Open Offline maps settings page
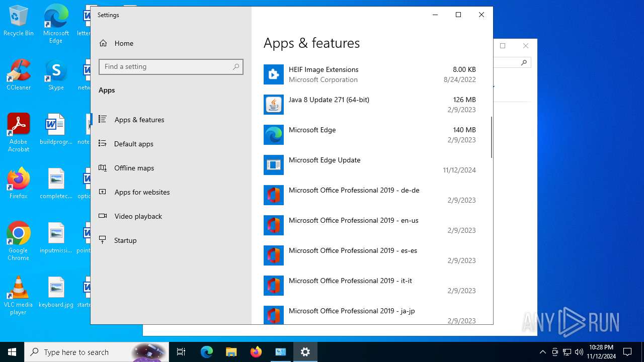This screenshot has width=644, height=362. [x=171, y=168]
